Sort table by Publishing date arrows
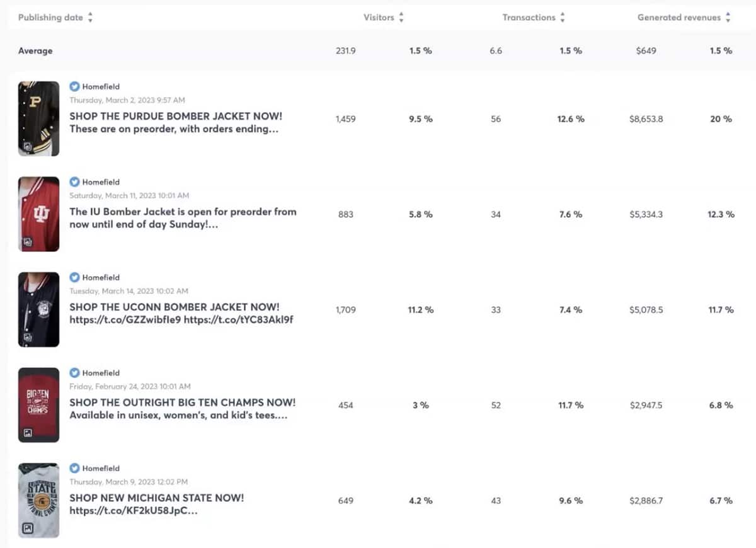The image size is (756, 548). [90, 18]
